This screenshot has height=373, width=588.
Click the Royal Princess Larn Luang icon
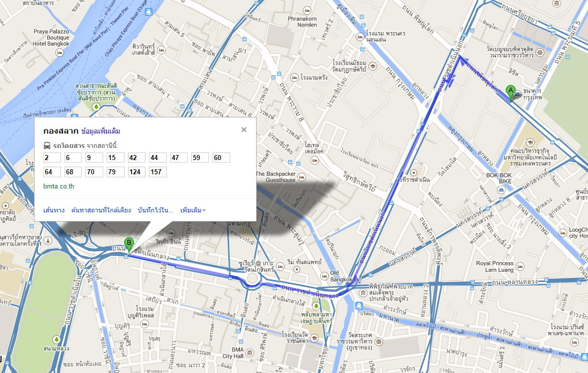pos(520,266)
